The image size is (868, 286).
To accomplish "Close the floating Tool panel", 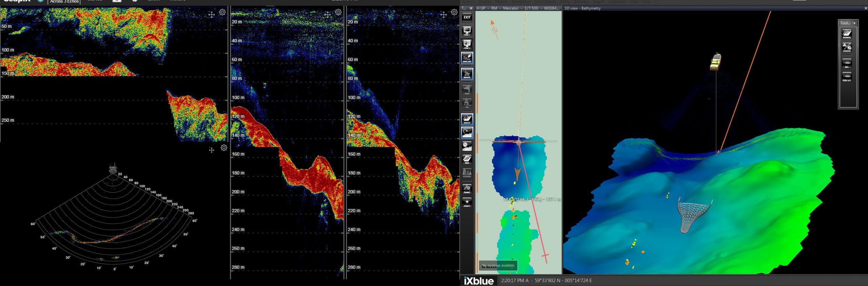I will pos(854,23).
